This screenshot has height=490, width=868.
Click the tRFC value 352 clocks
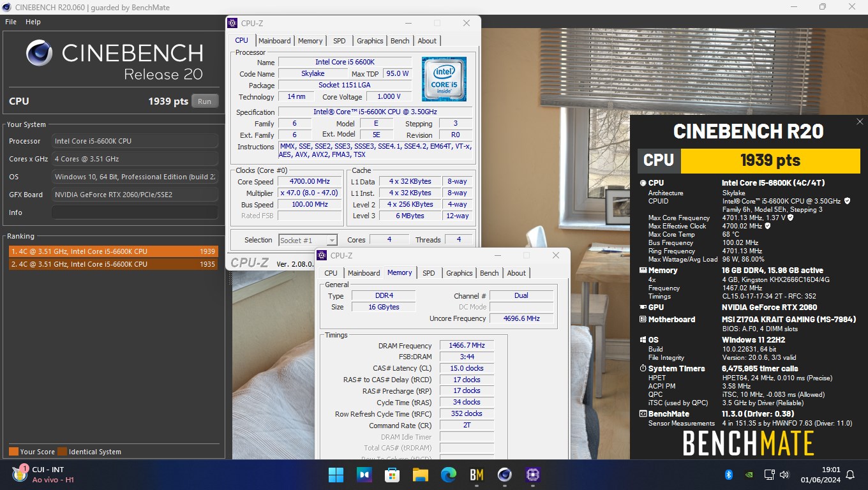point(467,414)
